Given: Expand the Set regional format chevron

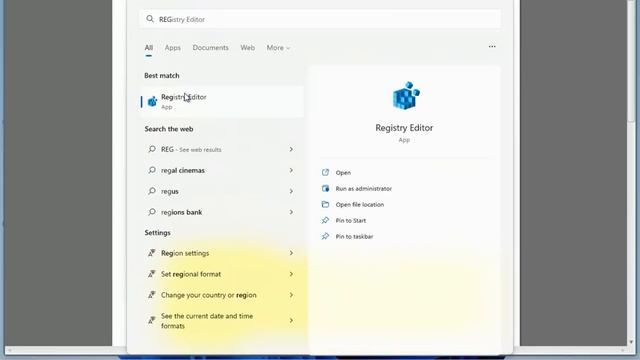Looking at the screenshot, I should click(291, 274).
